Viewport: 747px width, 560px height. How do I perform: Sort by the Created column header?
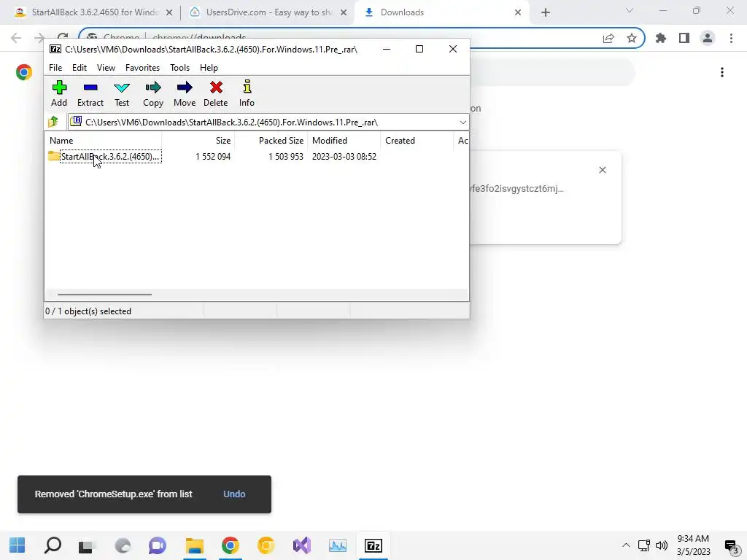[417, 141]
